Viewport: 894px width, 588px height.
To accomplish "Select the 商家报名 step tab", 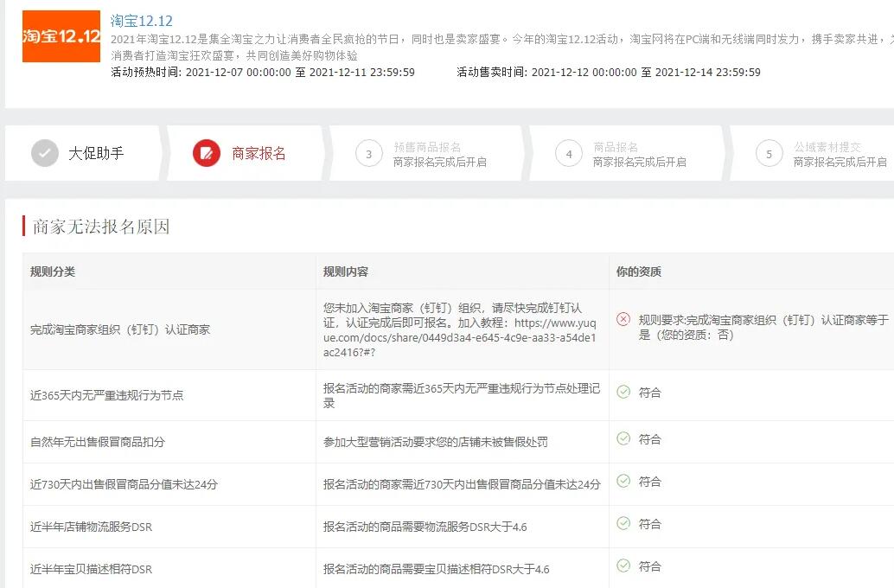I will coord(246,153).
